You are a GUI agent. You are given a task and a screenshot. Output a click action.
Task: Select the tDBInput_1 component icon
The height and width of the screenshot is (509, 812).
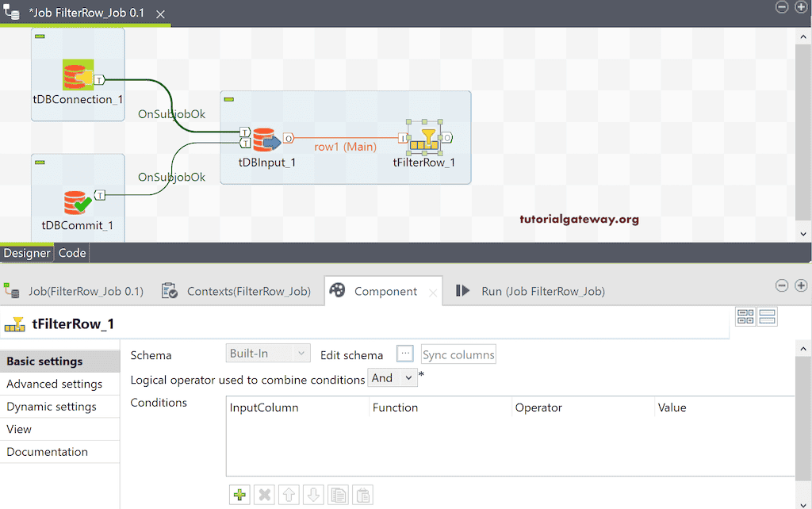264,139
